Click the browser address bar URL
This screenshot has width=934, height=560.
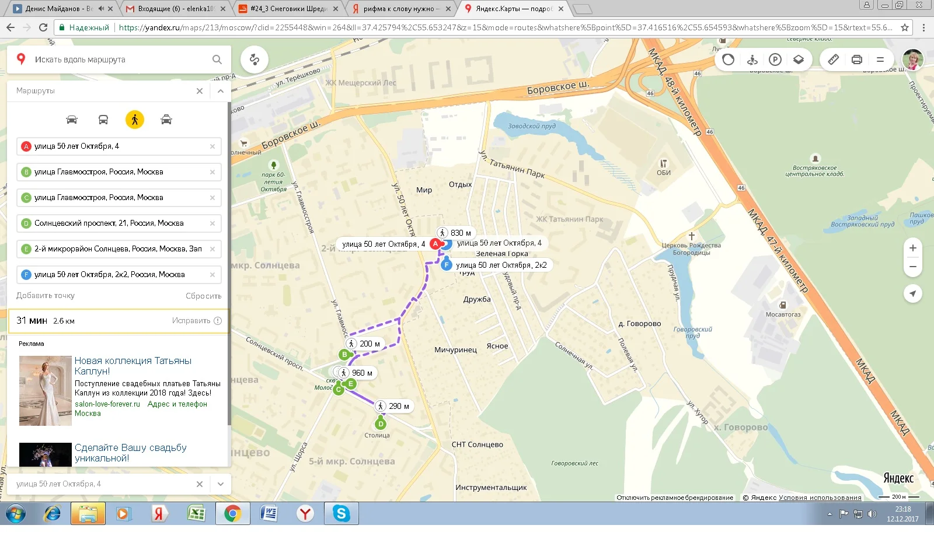coord(506,27)
